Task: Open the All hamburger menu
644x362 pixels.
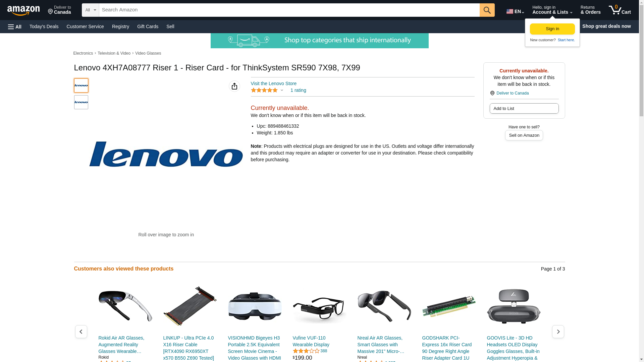Action: click(15, 26)
